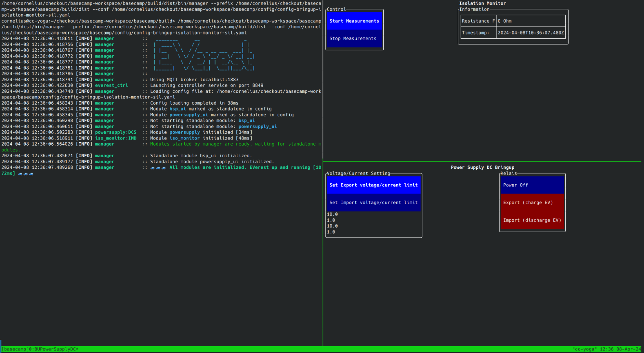Select the second 10.0 import voltage field
This screenshot has width=644, height=353.
pyautogui.click(x=332, y=226)
